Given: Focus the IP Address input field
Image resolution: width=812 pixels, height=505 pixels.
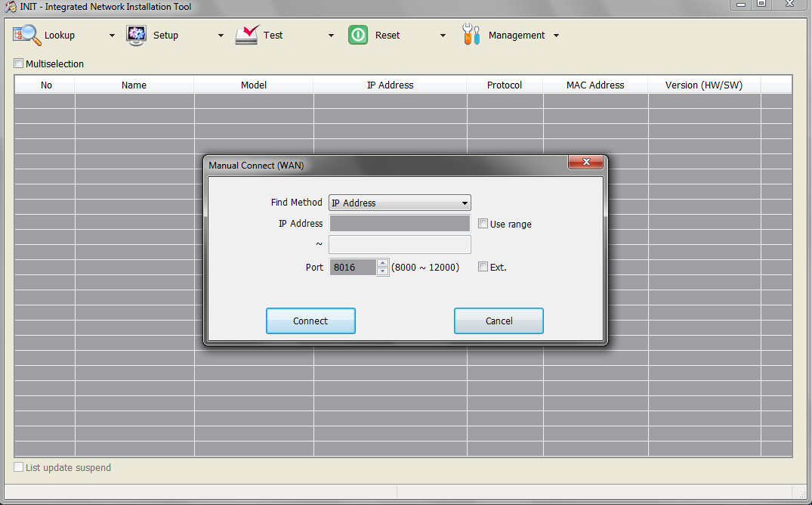Looking at the screenshot, I should pos(400,224).
